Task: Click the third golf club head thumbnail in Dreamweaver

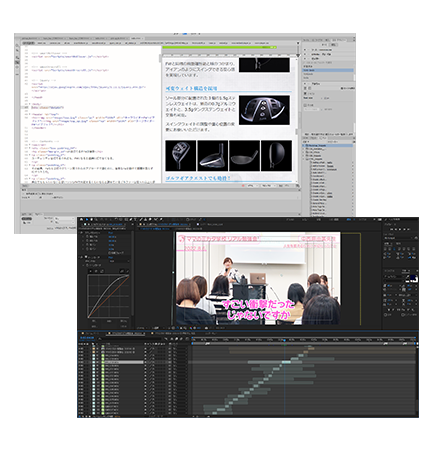Action: [x=244, y=156]
